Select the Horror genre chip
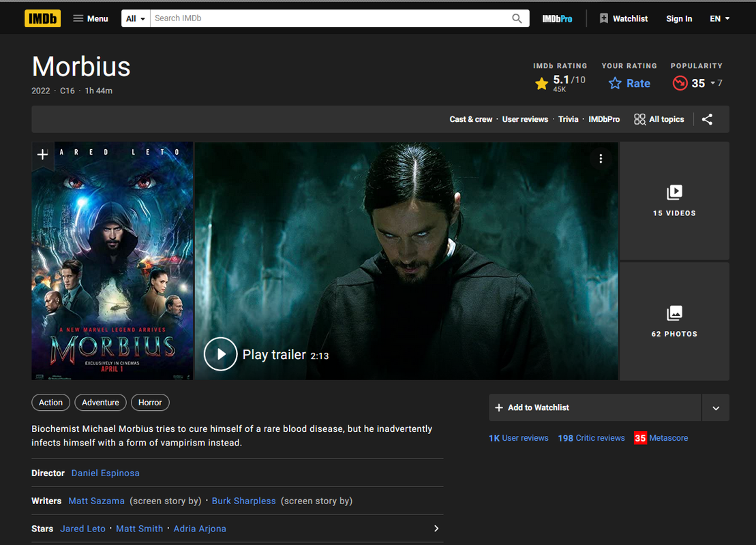 pyautogui.click(x=150, y=403)
